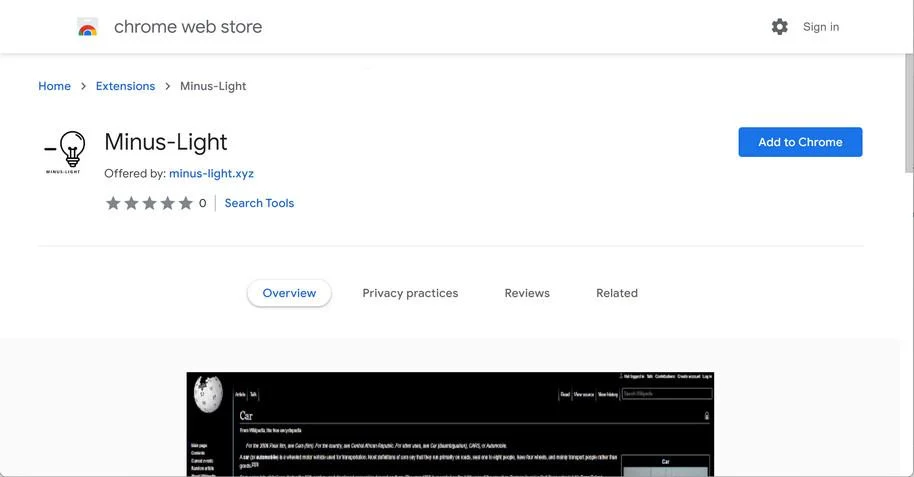Viewport: 914px width, 477px height.
Task: Click the 'Minus-Light' extension heading
Action: click(x=166, y=142)
